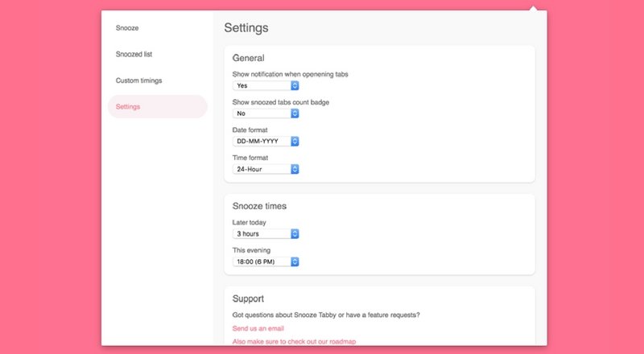The height and width of the screenshot is (354, 644).
Task: Click the This evening label
Action: (x=250, y=250)
